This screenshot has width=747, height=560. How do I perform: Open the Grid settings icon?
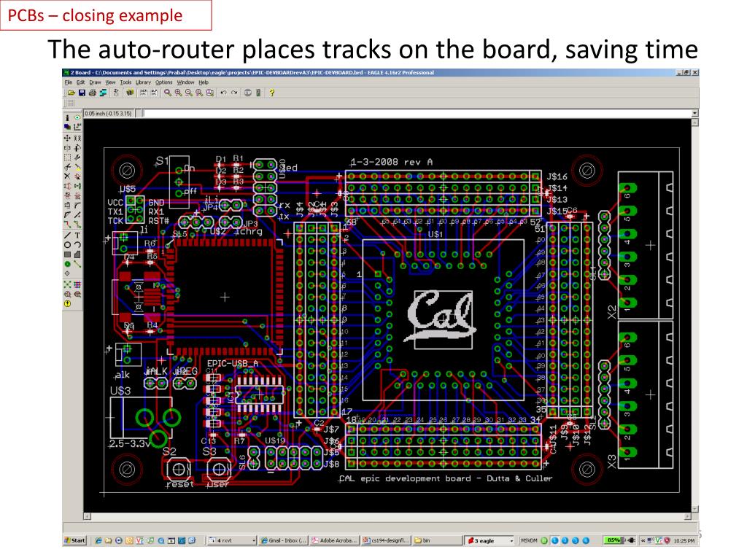(x=71, y=104)
